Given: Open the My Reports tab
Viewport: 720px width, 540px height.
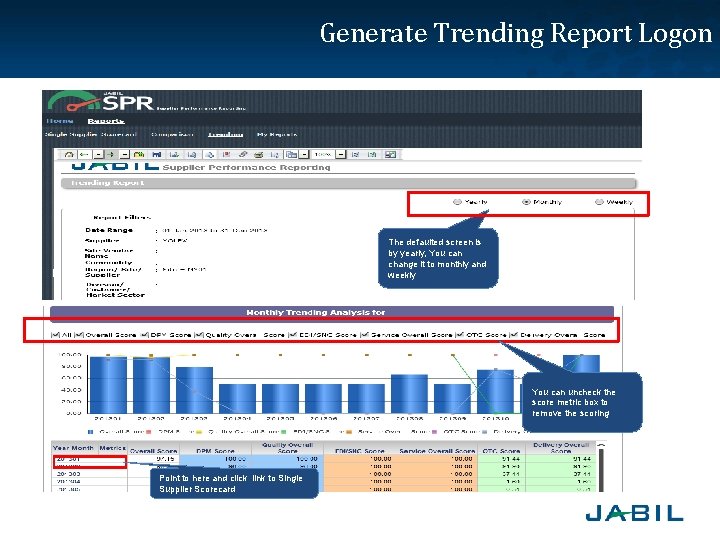Looking at the screenshot, I should (277, 135).
